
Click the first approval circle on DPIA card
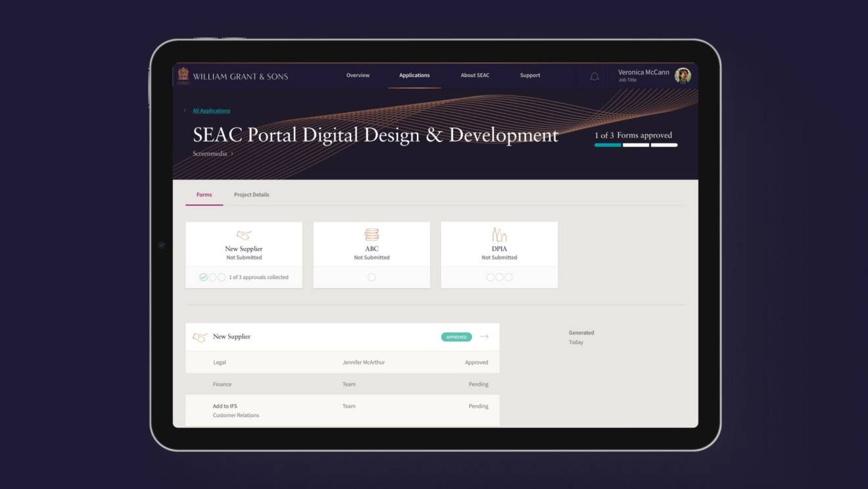(490, 278)
